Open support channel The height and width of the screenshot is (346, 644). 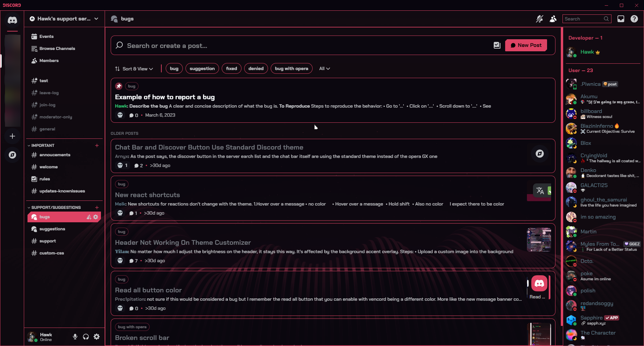pyautogui.click(x=64, y=241)
